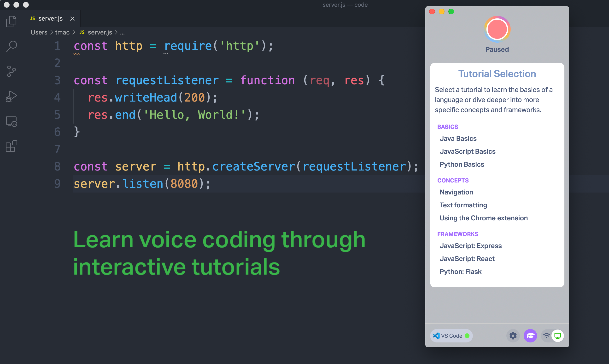Select the JavaScript Basics tutorial
Viewport: 609px width, 364px height.
467,151
